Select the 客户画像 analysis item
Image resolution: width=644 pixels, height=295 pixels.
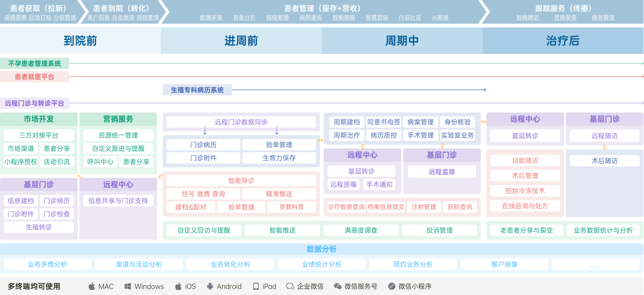pos(503,264)
